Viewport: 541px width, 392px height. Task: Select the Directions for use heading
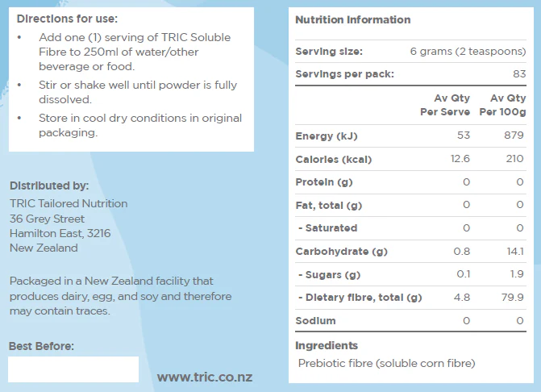point(67,19)
